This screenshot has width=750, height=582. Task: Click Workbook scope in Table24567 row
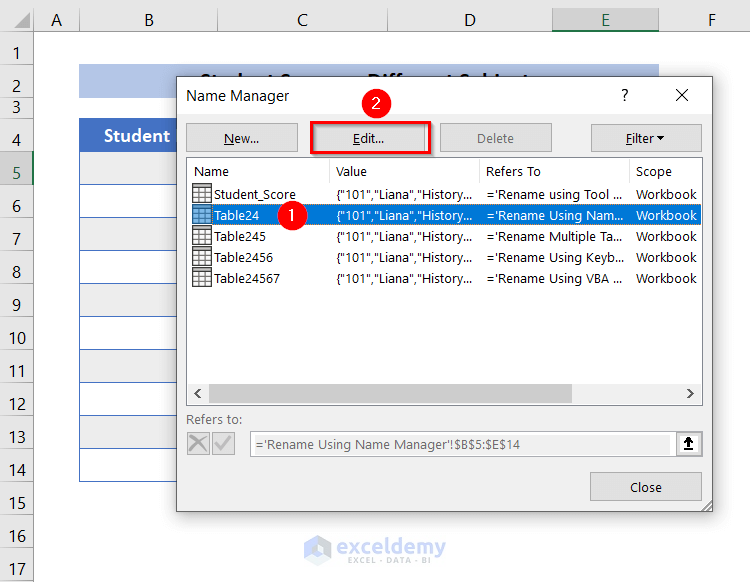click(666, 278)
